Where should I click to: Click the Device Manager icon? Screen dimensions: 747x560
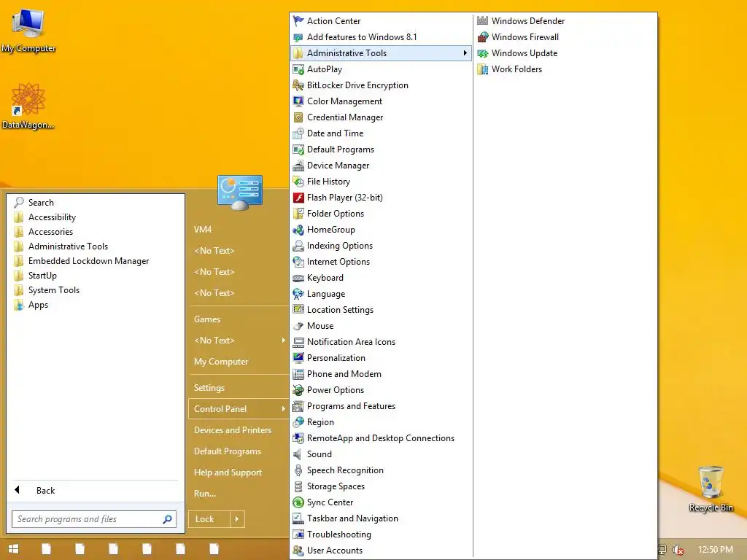(298, 166)
